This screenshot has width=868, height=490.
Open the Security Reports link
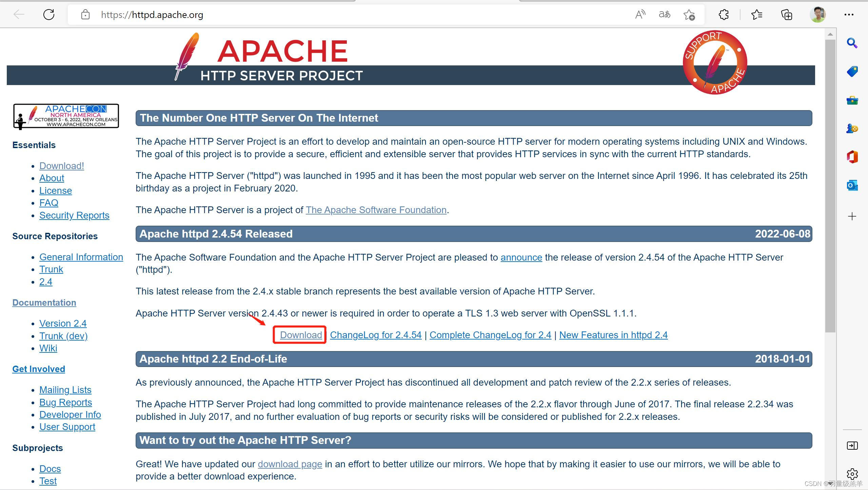[74, 215]
